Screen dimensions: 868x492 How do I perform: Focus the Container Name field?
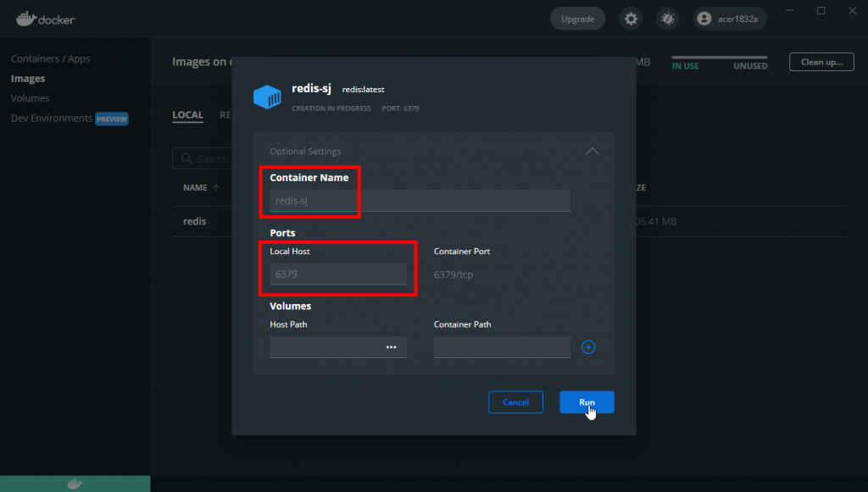pyautogui.click(x=420, y=201)
